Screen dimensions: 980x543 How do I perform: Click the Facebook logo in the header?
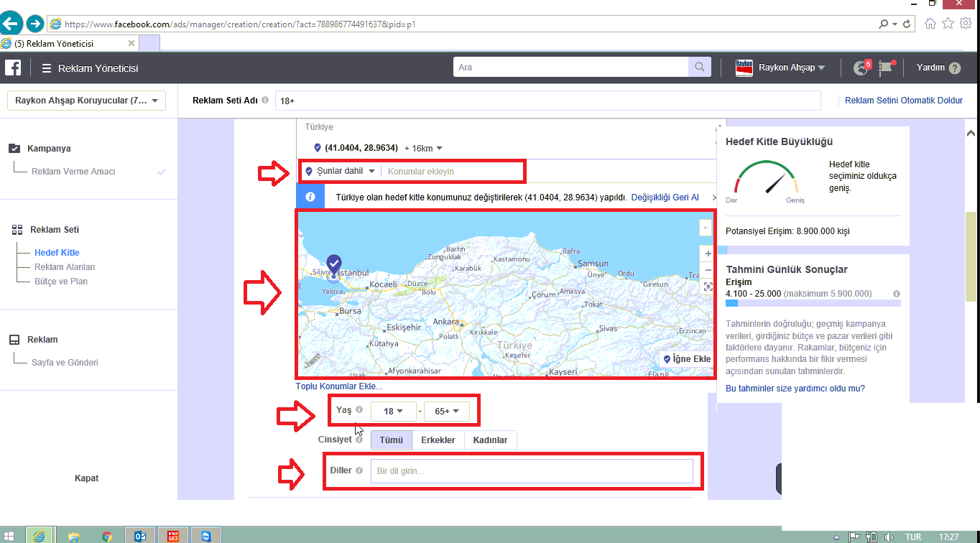pyautogui.click(x=12, y=68)
